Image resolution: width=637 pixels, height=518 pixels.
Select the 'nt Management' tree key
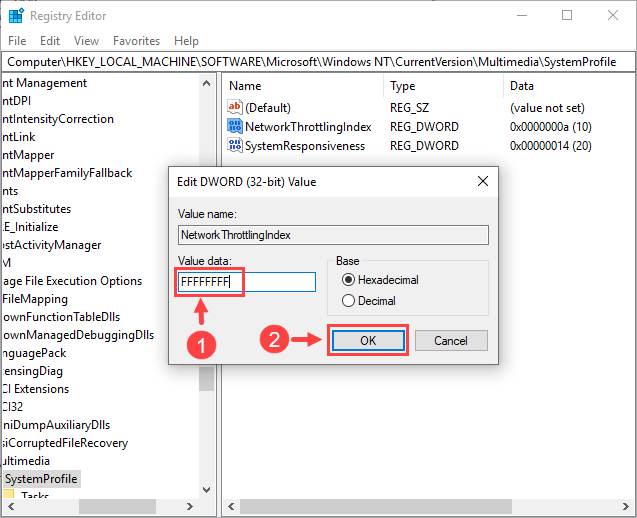pos(44,83)
